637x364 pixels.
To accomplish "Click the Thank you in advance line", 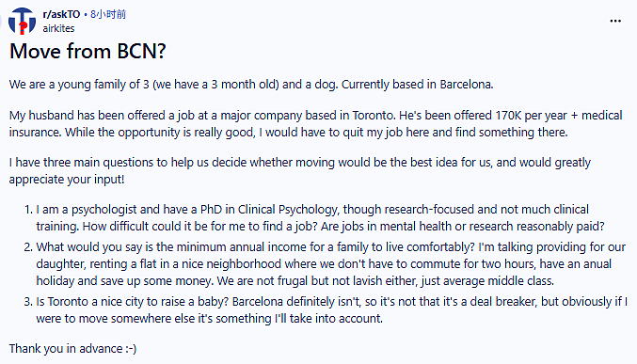I will click(72, 349).
